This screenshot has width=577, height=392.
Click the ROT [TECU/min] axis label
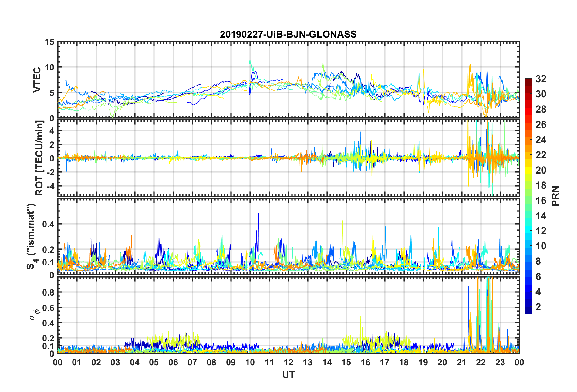click(x=39, y=158)
